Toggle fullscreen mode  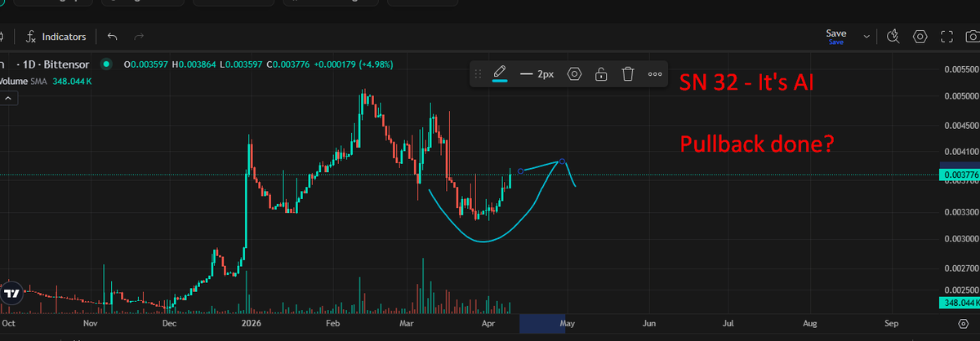click(947, 36)
